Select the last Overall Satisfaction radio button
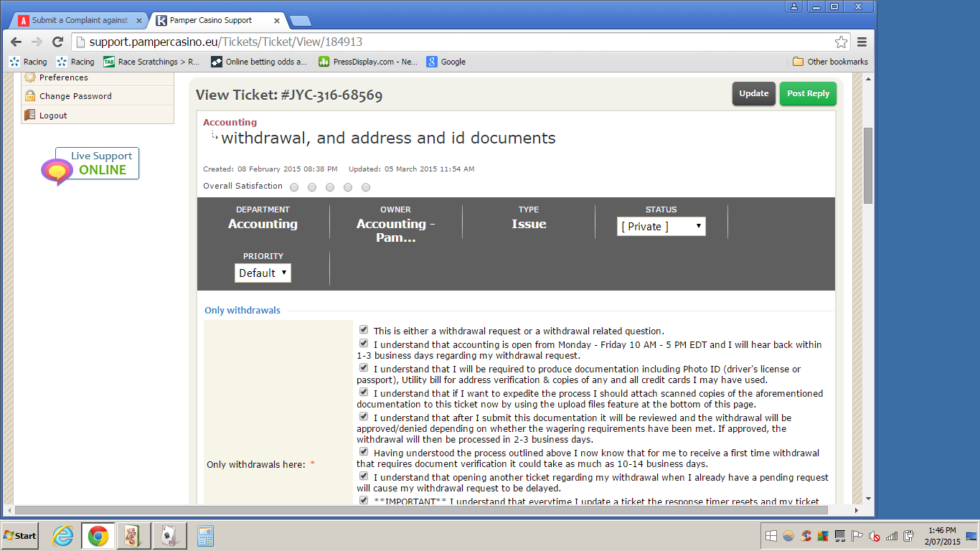 tap(366, 187)
